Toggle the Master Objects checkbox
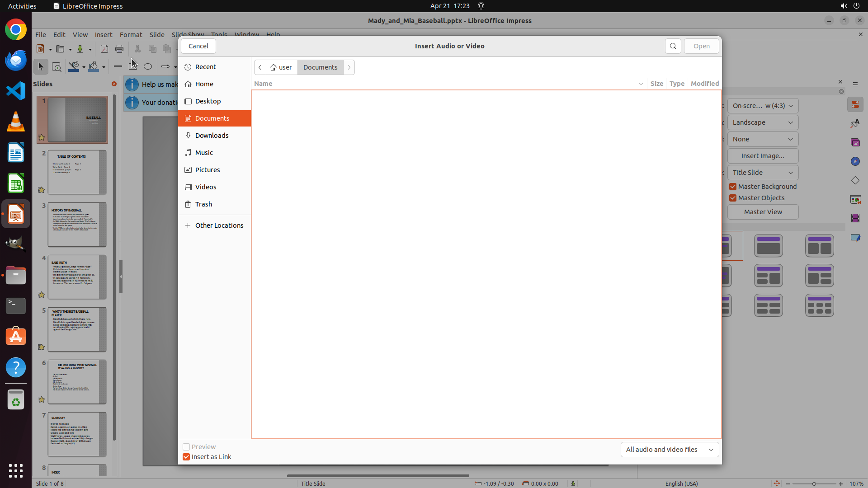This screenshot has width=868, height=488. click(733, 198)
